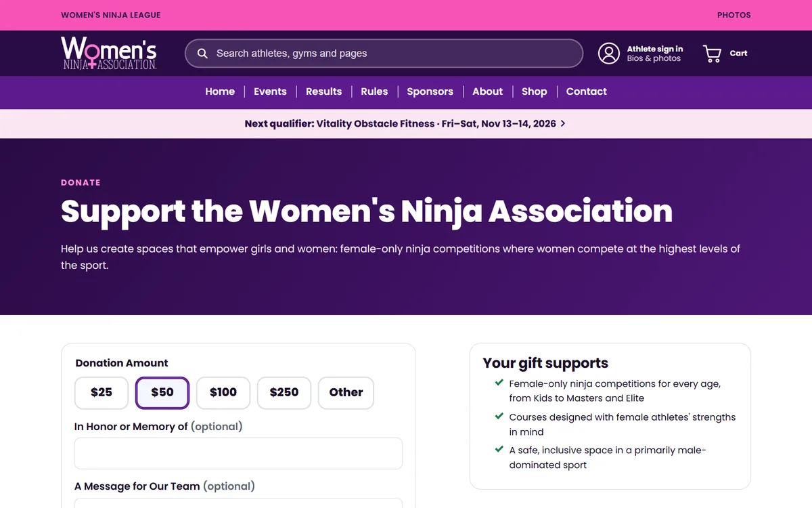Click the Athlete sign in link
812x508 pixels.
[655, 49]
